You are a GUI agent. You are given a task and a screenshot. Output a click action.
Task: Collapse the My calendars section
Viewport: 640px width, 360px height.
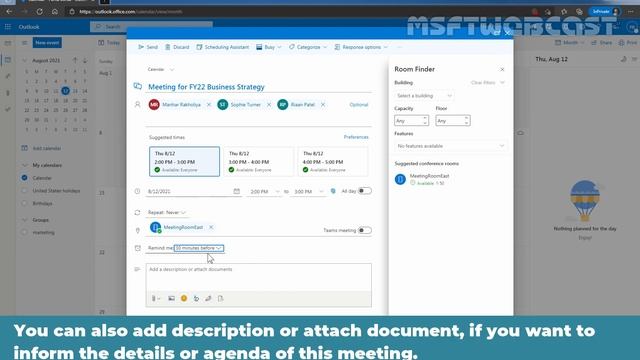[x=24, y=165]
